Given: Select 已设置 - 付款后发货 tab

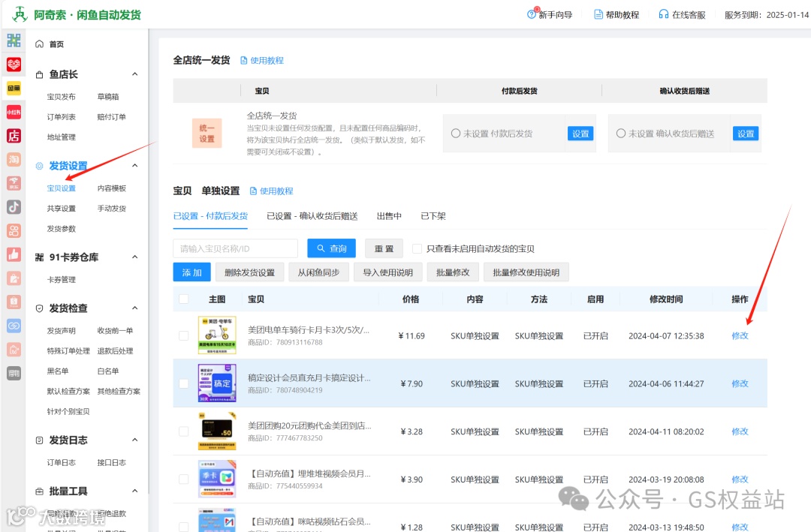Looking at the screenshot, I should click(x=210, y=216).
